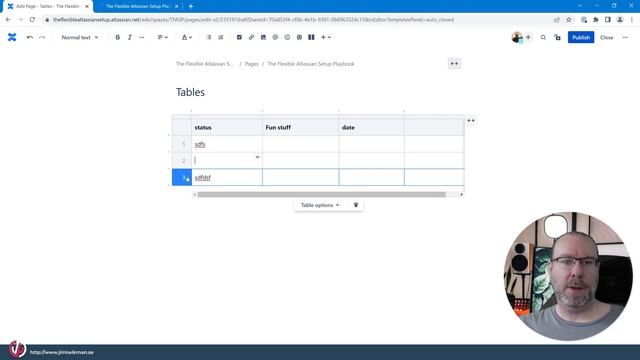Open the text color dropdown
This screenshot has height=360, width=640.
pyautogui.click(x=187, y=37)
